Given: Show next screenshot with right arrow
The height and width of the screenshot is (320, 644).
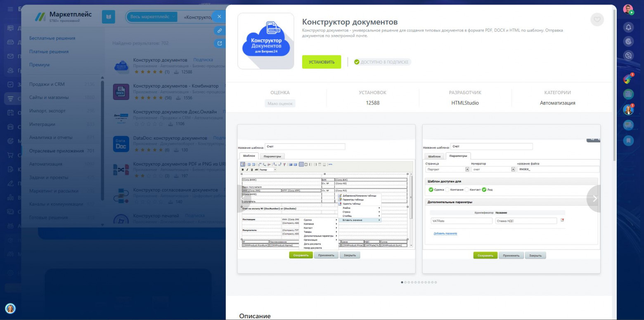Looking at the screenshot, I should pyautogui.click(x=594, y=199).
